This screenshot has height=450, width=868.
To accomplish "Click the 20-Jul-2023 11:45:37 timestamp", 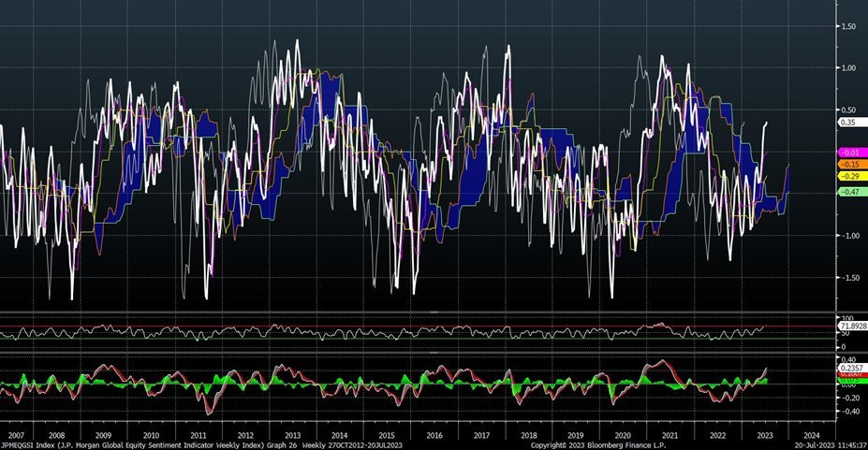I will 831,445.
